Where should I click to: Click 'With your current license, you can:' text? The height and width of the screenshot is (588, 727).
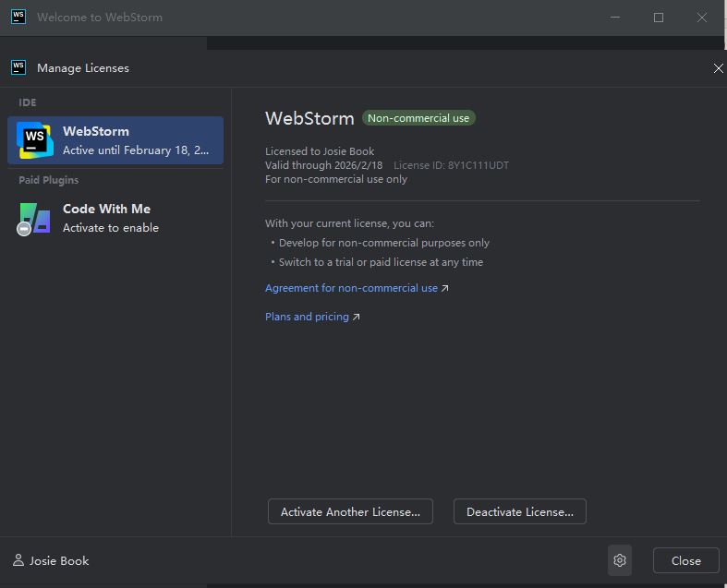(x=349, y=223)
